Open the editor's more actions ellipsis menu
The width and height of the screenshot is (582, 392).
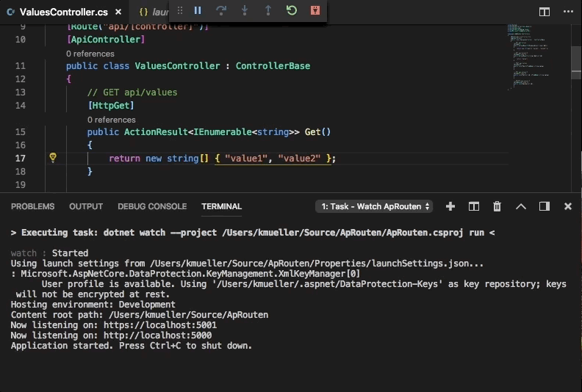[x=567, y=12]
